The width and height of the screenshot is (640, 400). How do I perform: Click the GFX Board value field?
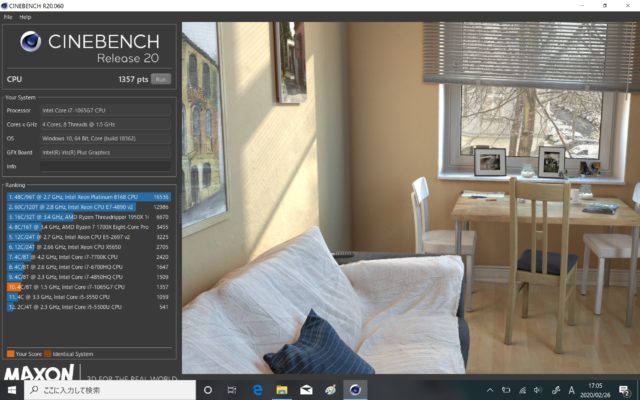coord(105,152)
